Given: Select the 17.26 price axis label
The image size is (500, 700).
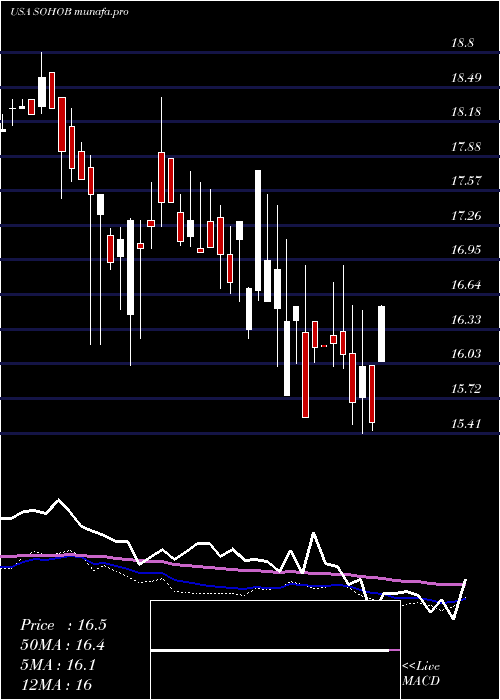Looking at the screenshot, I should pos(466,216).
